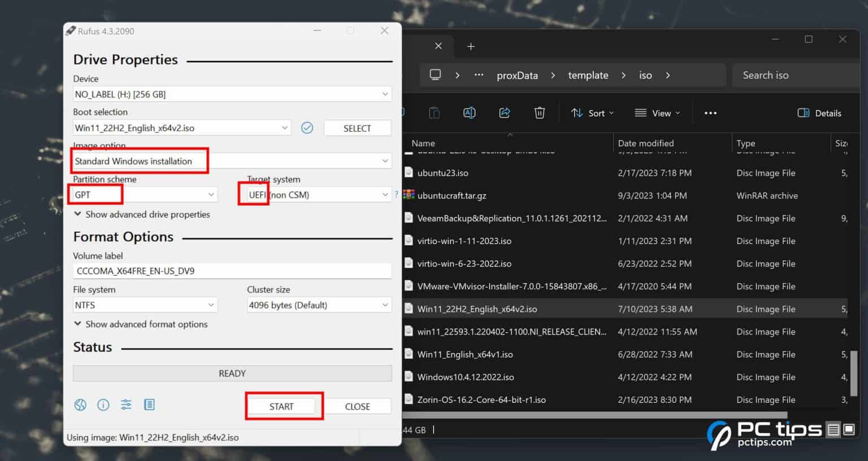Image resolution: width=868 pixels, height=461 pixels.
Task: Expand Show advanced format options
Action: tap(141, 324)
